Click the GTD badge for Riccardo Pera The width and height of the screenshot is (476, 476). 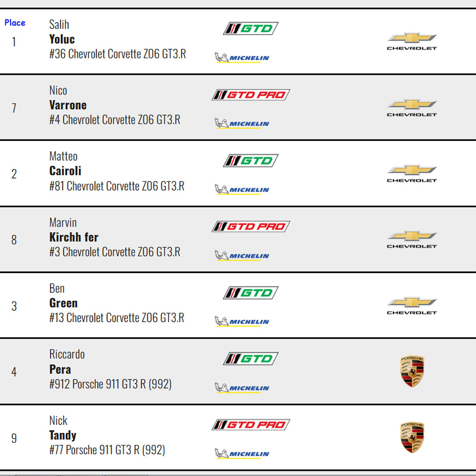250,358
